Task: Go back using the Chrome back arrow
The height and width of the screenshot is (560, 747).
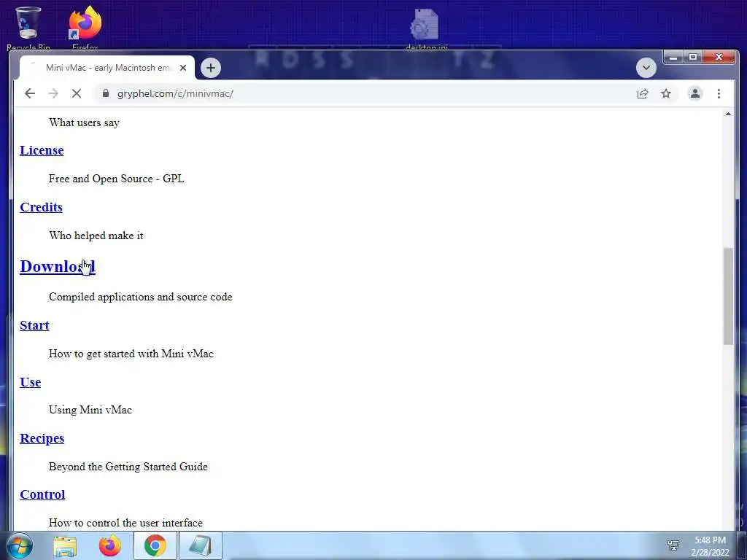Action: [x=30, y=94]
